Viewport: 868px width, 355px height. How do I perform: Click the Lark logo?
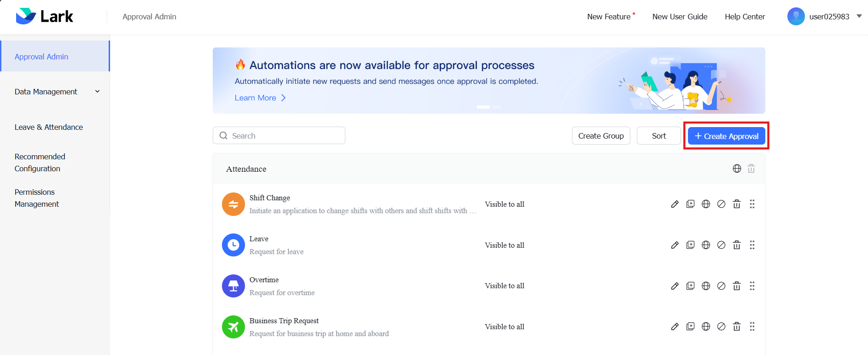pos(44,16)
